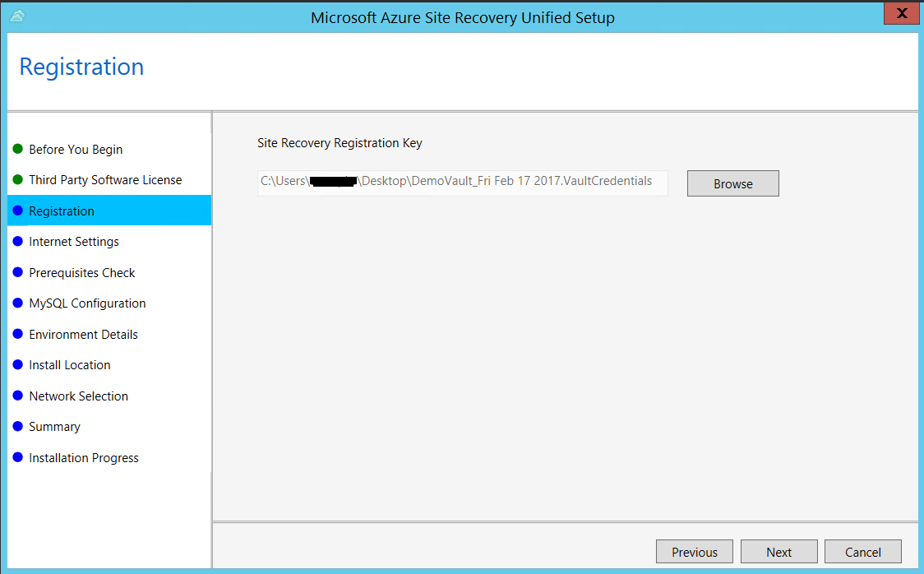Viewport: 924px width, 574px height.
Task: Click the Azure Site Recovery icon in the title bar
Action: [x=16, y=16]
